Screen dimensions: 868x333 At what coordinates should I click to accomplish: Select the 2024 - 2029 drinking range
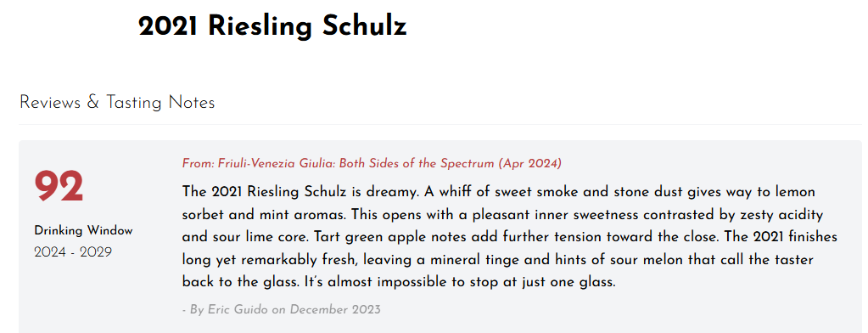[73, 252]
